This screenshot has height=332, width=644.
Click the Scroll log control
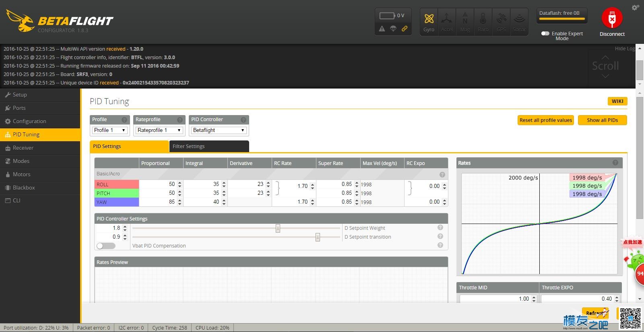pos(605,66)
